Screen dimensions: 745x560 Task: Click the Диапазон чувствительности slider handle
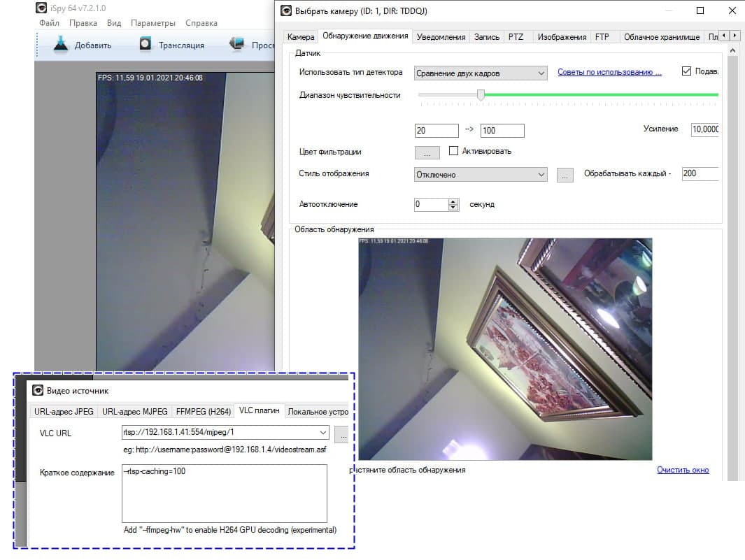coord(481,95)
